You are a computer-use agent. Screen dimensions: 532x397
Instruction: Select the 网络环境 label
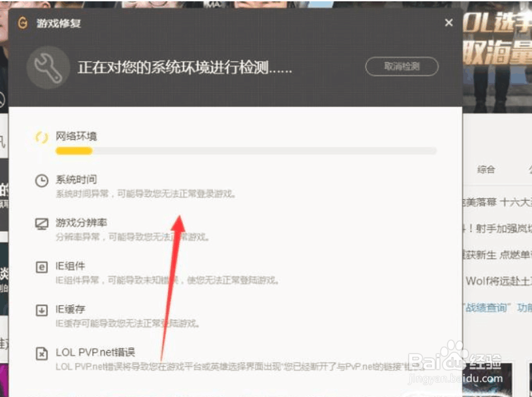(x=76, y=136)
